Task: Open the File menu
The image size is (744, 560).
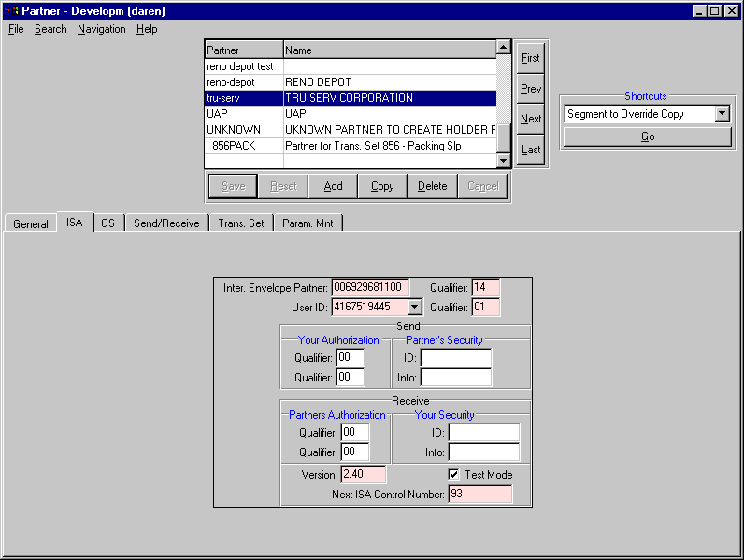Action: [16, 29]
